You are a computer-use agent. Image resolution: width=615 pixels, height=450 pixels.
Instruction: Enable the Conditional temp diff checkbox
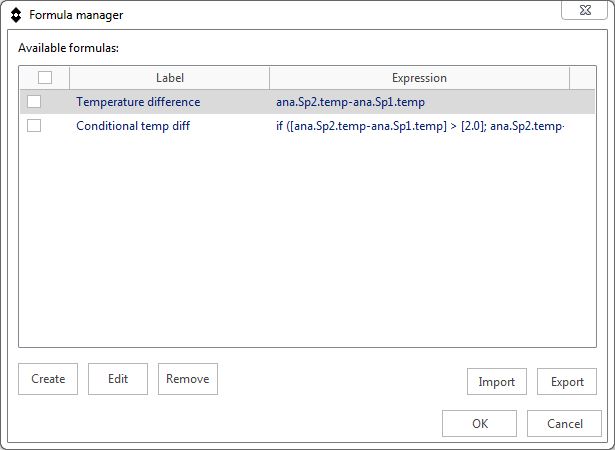click(x=34, y=126)
